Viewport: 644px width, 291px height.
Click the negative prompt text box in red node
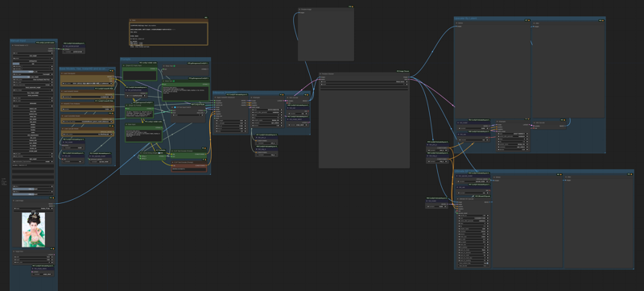189,169
